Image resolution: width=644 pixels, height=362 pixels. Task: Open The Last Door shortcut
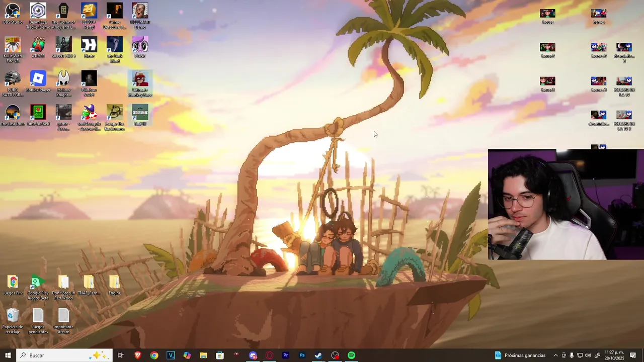[13, 115]
